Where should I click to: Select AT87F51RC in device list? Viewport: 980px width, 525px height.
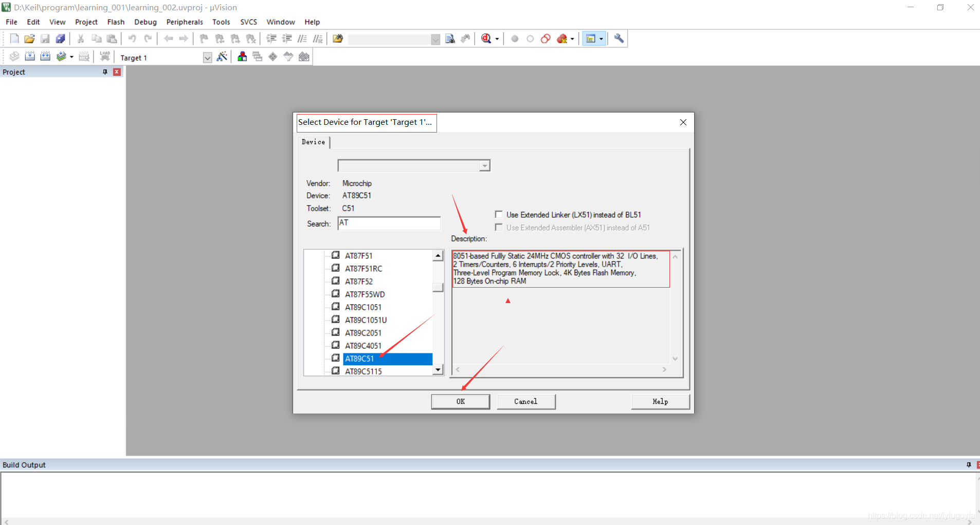coord(364,269)
